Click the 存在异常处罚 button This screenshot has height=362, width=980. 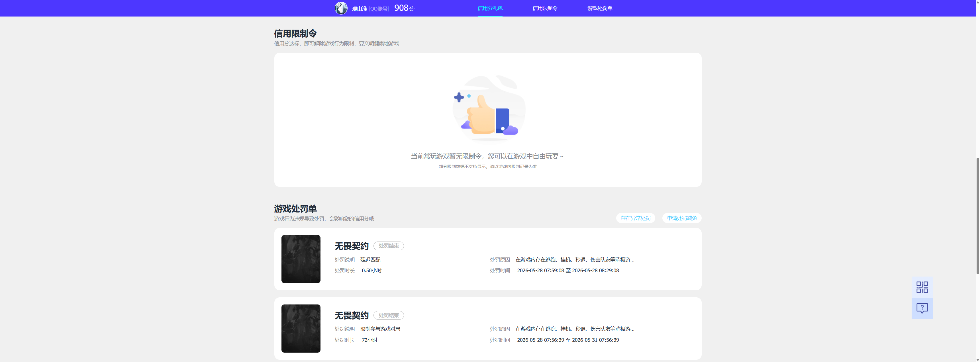click(635, 218)
